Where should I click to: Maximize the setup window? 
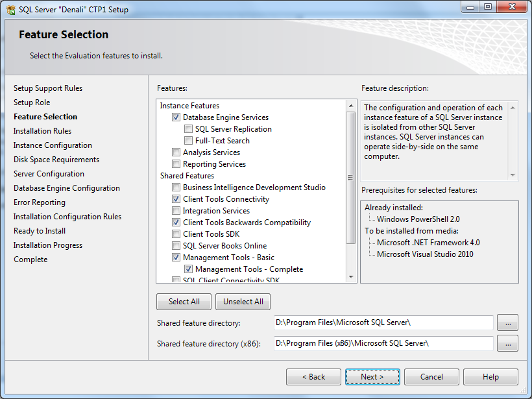point(488,6)
